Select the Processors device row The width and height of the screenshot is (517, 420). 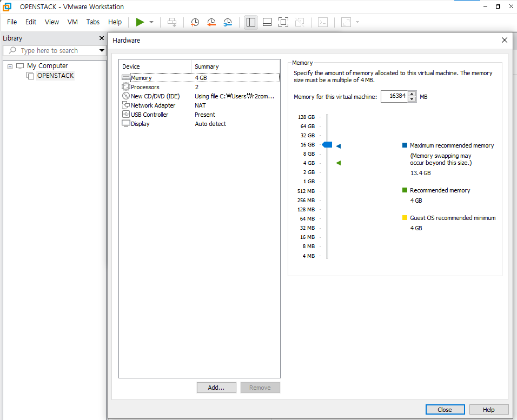(201, 87)
